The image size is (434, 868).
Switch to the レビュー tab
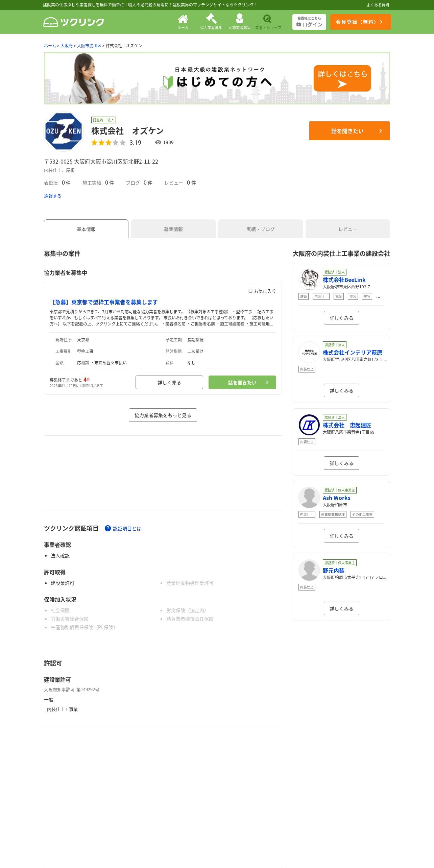348,229
